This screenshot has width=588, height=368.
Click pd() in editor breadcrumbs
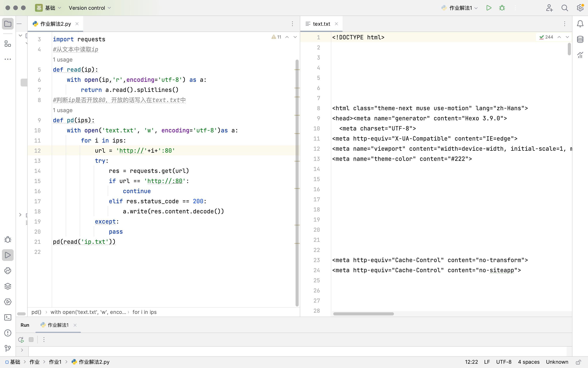point(36,312)
